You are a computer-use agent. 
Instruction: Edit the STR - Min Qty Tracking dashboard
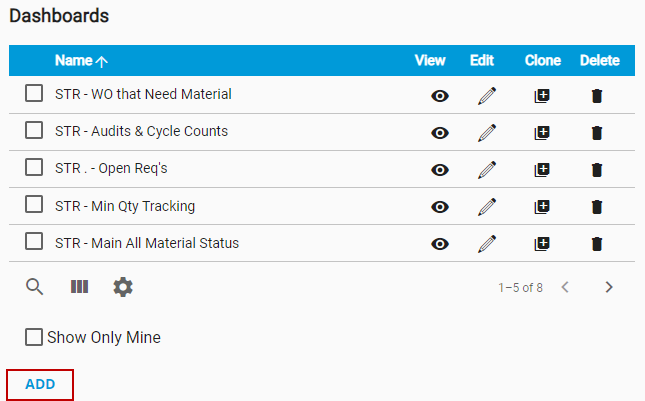tap(487, 207)
